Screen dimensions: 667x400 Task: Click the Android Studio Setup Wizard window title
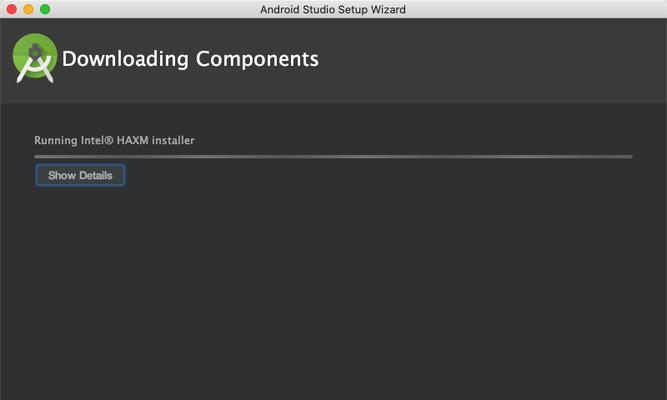tap(333, 9)
